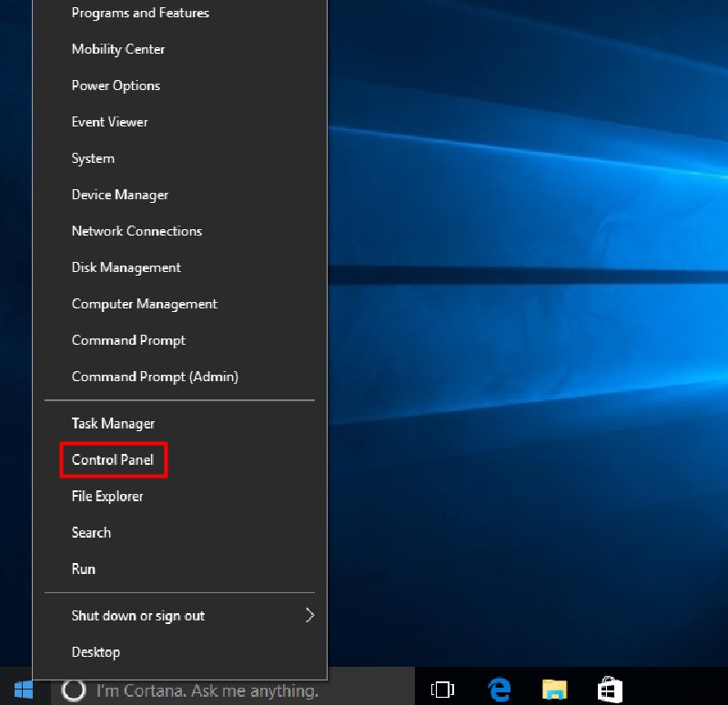Type in Cortana 'Ask me anything' box
This screenshot has width=728, height=705.
click(207, 690)
